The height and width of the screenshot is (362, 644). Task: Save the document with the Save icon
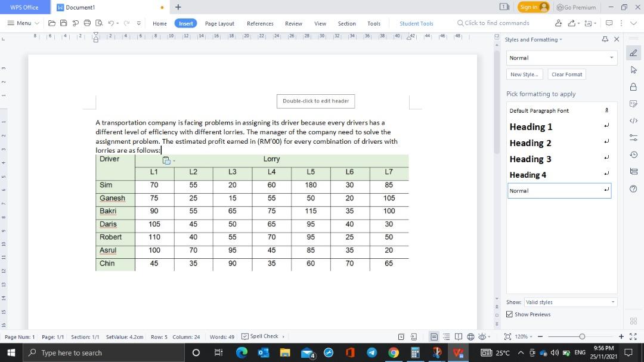(64, 23)
